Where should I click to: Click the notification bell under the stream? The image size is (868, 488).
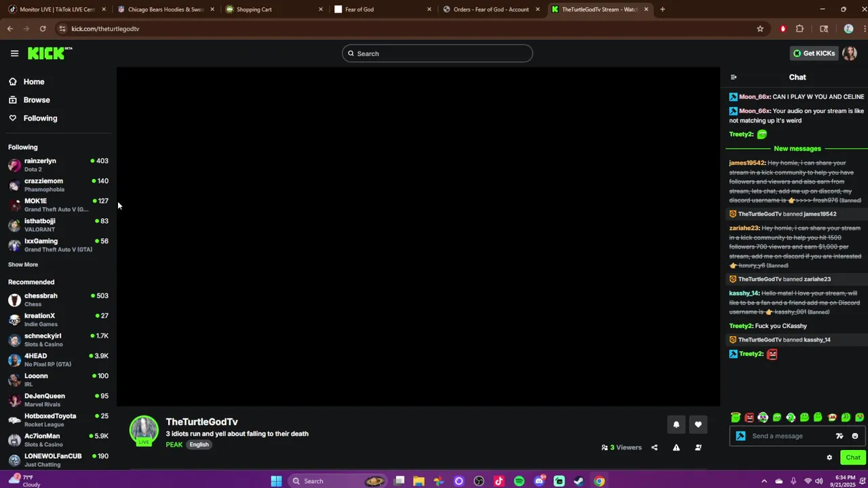coord(676,424)
